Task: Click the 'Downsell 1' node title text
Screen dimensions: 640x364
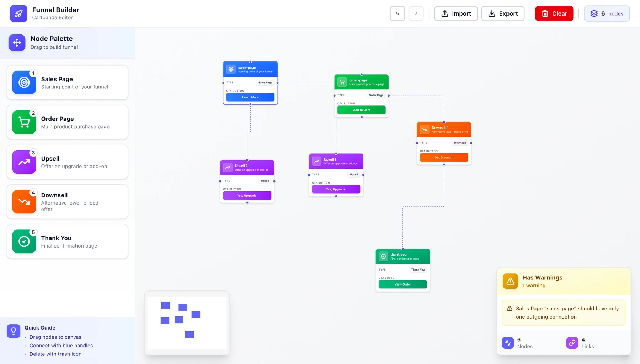Action: click(x=440, y=128)
